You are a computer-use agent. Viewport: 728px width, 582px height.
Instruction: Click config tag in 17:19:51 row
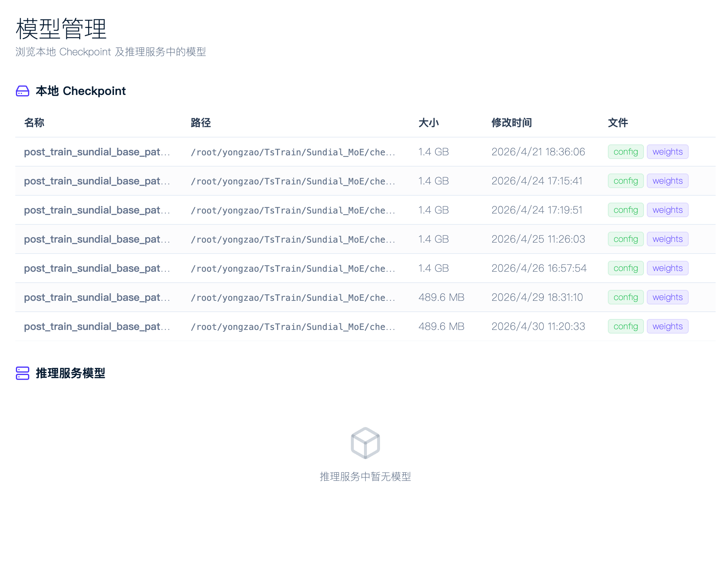click(x=626, y=210)
